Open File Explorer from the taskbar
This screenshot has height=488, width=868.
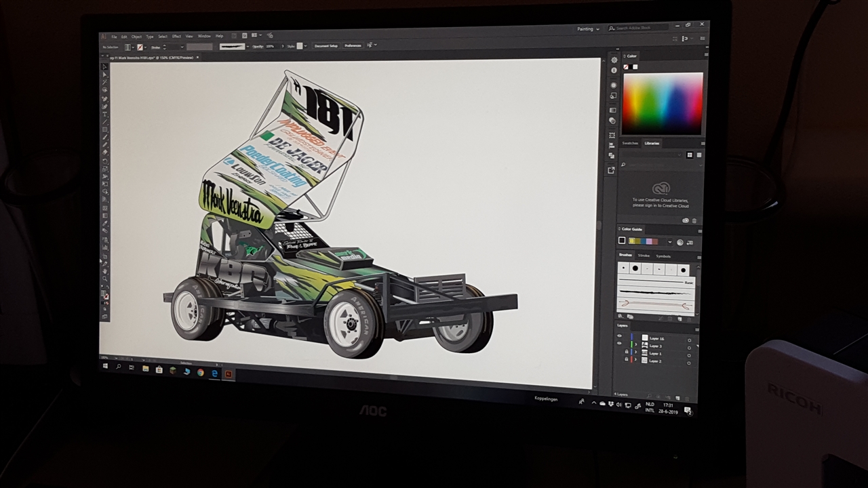pos(145,369)
